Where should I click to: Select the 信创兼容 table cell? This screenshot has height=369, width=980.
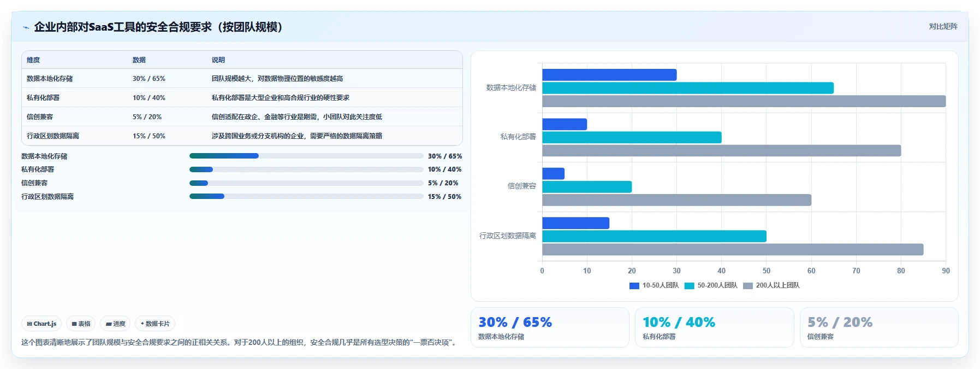pos(40,117)
